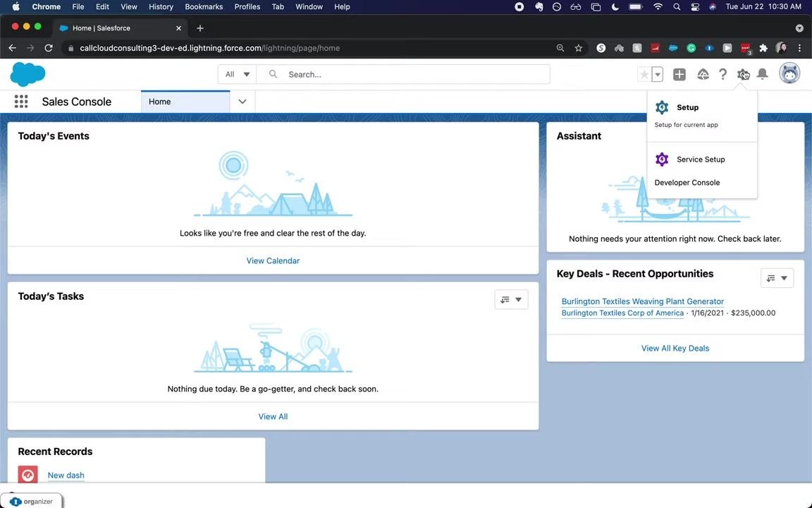Open the macOS Control Center icon
Viewport: 812px width, 508px height.
[695, 7]
